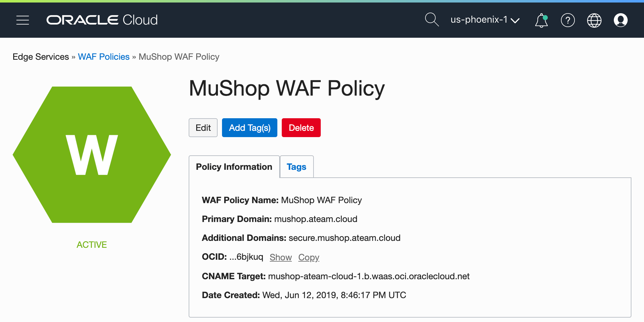The image size is (644, 322).
Task: Click the Oracle Cloud logo
Action: pos(102,20)
